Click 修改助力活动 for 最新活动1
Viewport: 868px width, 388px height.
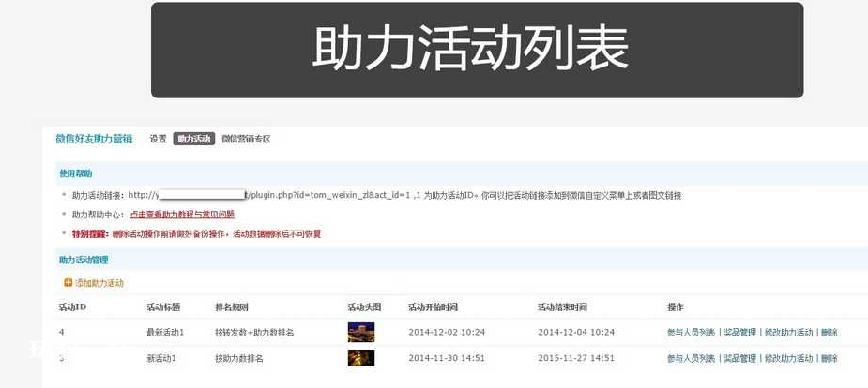[788, 333]
